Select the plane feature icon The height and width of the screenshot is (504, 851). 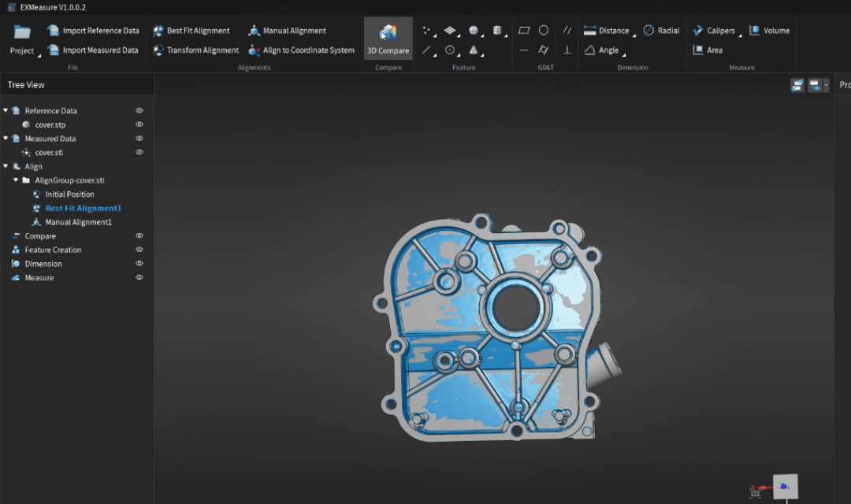click(x=450, y=31)
